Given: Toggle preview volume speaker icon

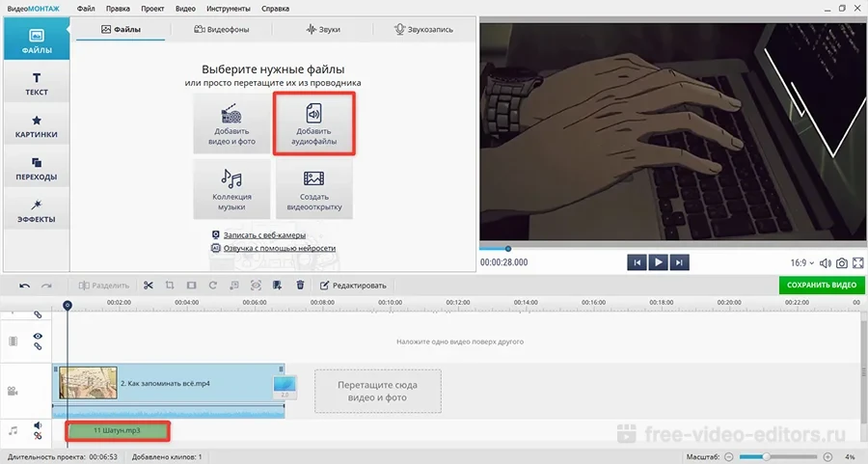Looking at the screenshot, I should pos(826,262).
